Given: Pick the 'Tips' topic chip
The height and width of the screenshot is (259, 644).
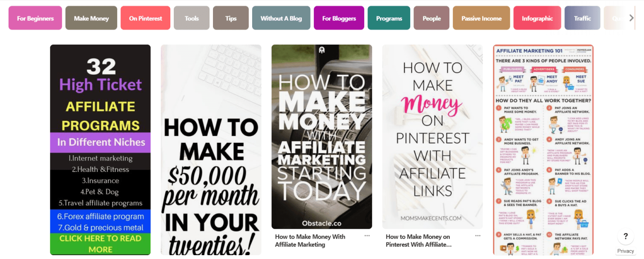Looking at the screenshot, I should point(231,18).
